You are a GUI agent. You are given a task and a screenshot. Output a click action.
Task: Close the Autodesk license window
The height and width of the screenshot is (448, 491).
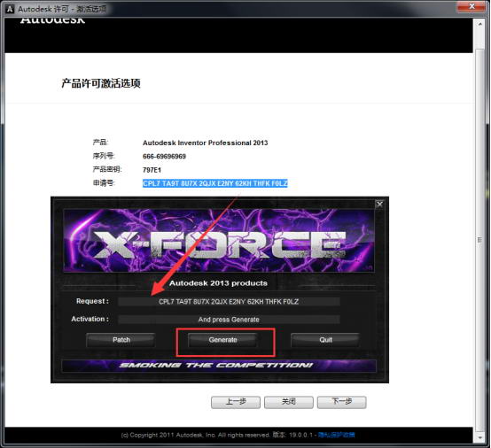[472, 6]
